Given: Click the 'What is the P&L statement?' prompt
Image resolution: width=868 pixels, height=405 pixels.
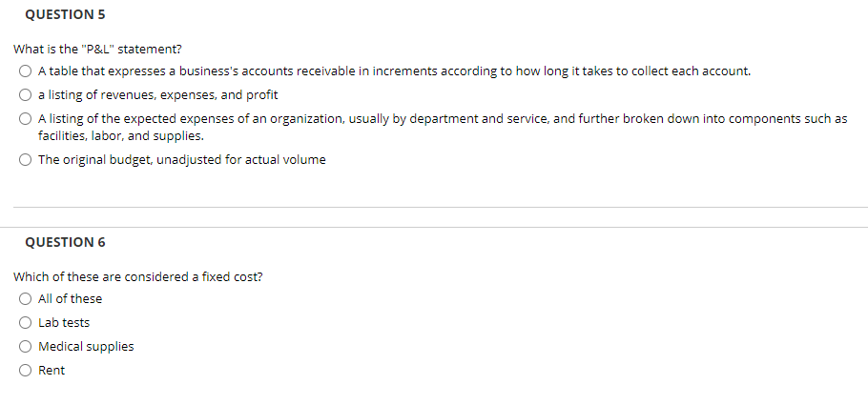Looking at the screenshot, I should 97,50.
